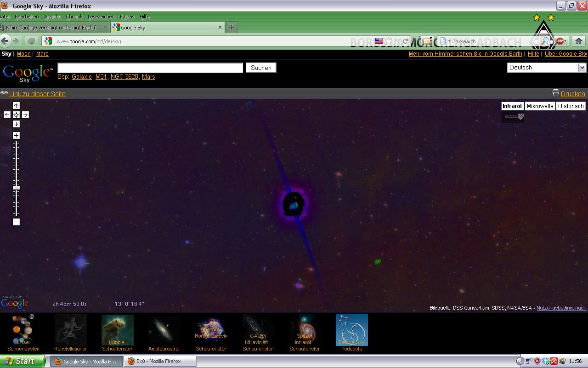Click the Drucken link
Image resolution: width=588 pixels, height=368 pixels.
(573, 94)
